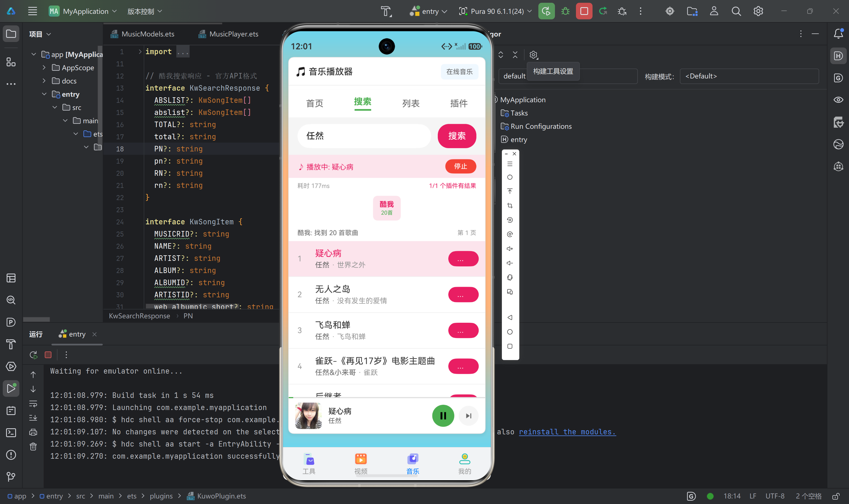Click the pink 搜索 button
This screenshot has width=849, height=504.
pyautogui.click(x=457, y=136)
